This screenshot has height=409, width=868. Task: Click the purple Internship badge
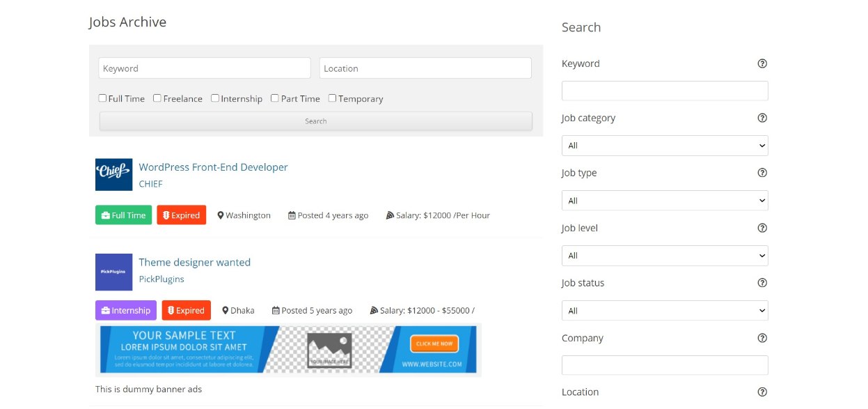(x=126, y=311)
